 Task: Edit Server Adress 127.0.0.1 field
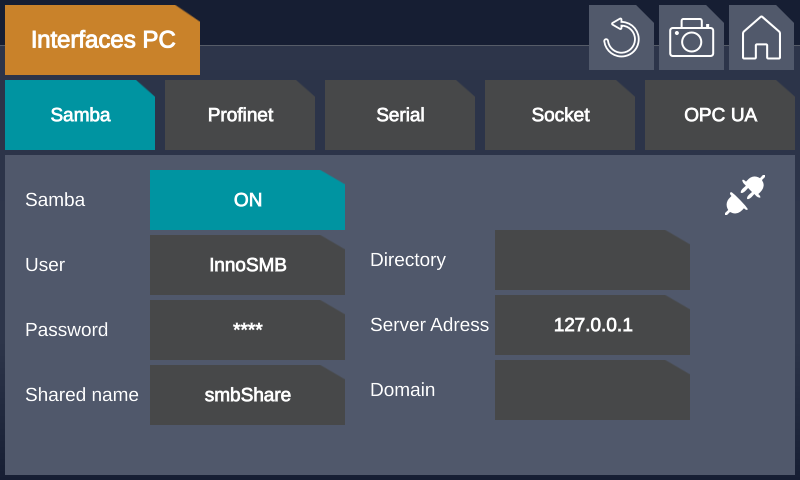592,325
